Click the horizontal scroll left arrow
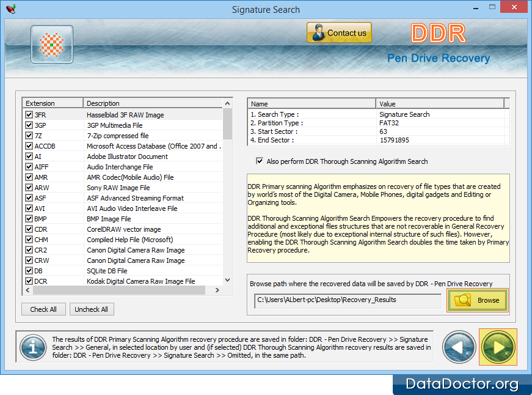The width and height of the screenshot is (532, 395). click(x=27, y=290)
